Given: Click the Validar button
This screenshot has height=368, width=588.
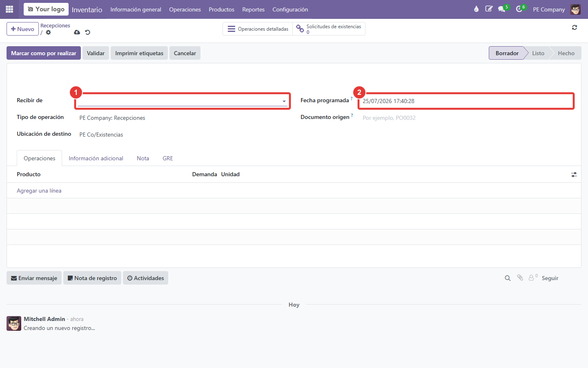Looking at the screenshot, I should (x=96, y=53).
